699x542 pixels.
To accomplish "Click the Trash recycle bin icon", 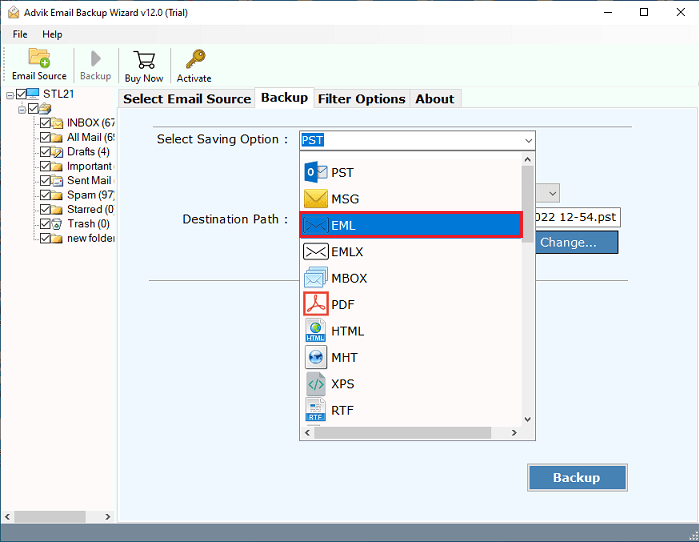I will point(57,224).
